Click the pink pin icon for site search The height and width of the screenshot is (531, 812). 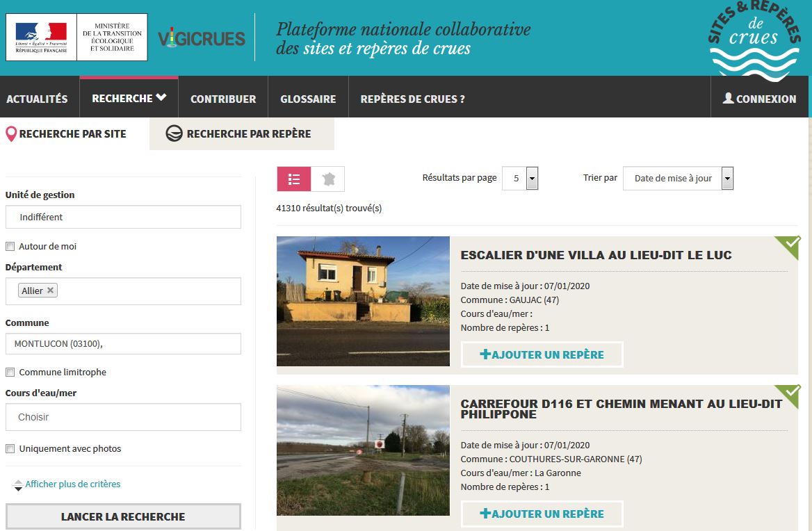click(11, 134)
